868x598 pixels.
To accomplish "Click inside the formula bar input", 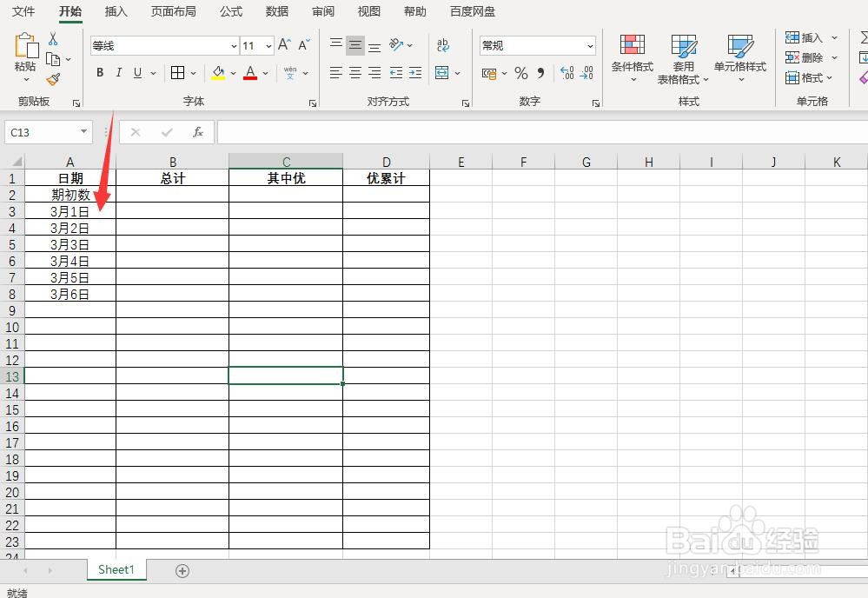I will 542,132.
